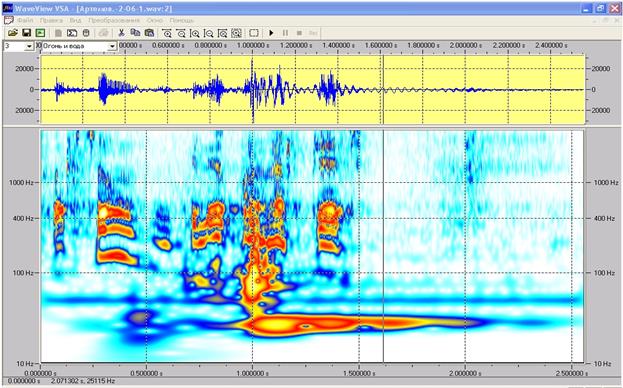
Task: Expand the dropdown showing value 3
Action: [x=29, y=47]
